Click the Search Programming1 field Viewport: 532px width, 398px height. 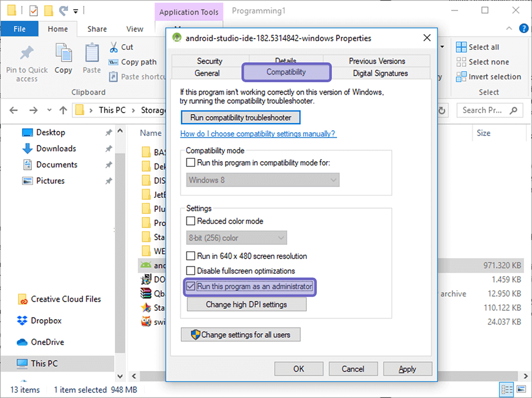(489, 110)
